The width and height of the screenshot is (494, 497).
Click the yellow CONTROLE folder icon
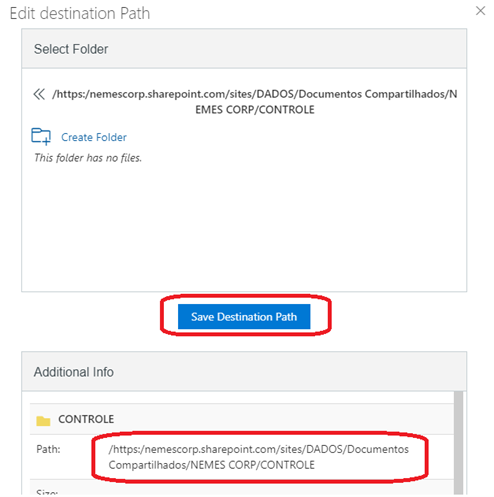(x=43, y=421)
